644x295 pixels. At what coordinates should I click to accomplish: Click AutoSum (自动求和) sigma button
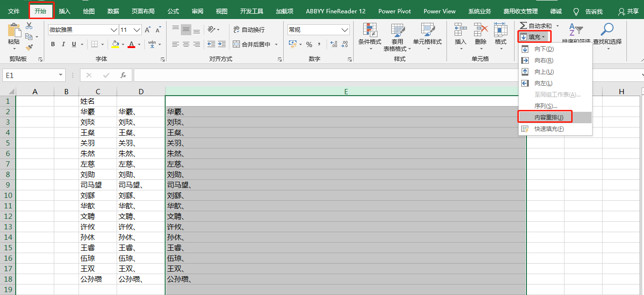click(x=535, y=26)
